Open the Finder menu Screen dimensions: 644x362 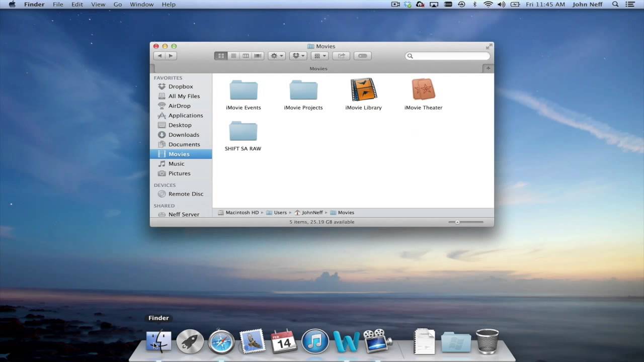click(34, 5)
